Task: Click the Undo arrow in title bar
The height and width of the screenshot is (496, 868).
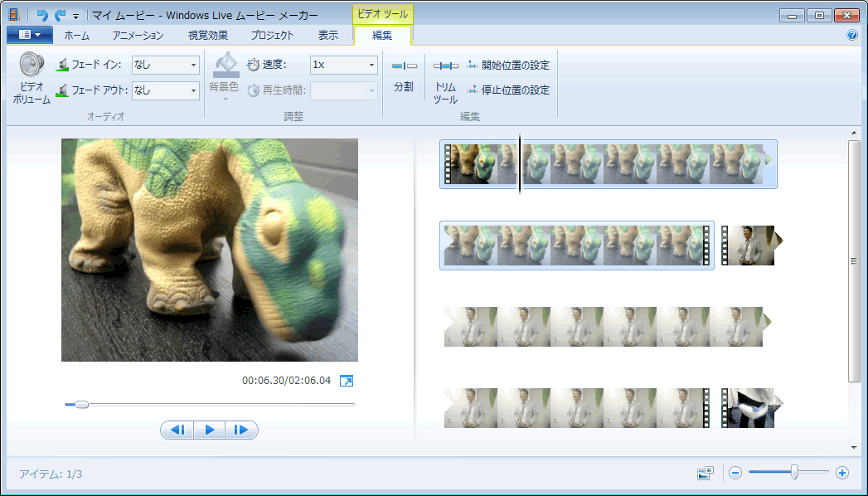Action: [x=42, y=15]
